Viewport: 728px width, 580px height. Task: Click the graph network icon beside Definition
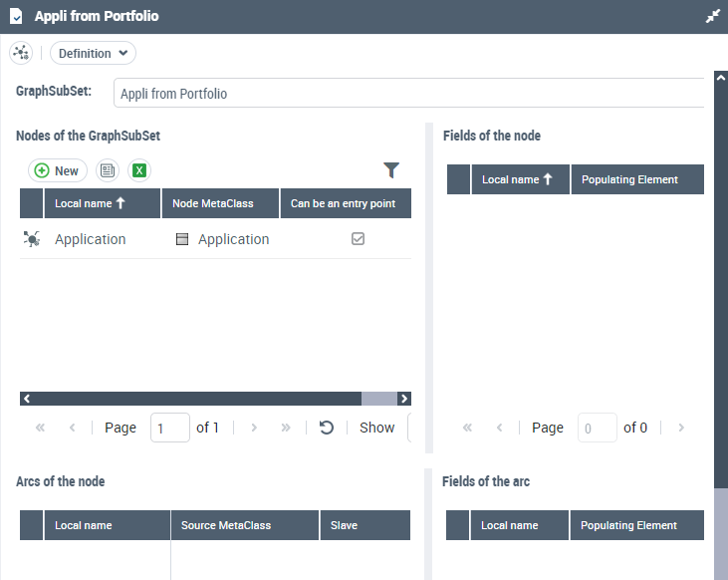pos(22,53)
